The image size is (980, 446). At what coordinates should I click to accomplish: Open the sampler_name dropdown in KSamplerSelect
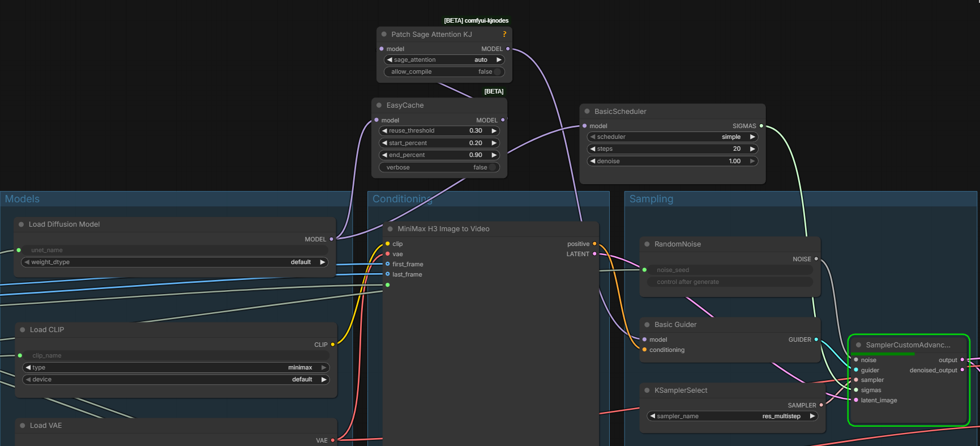[x=733, y=416]
